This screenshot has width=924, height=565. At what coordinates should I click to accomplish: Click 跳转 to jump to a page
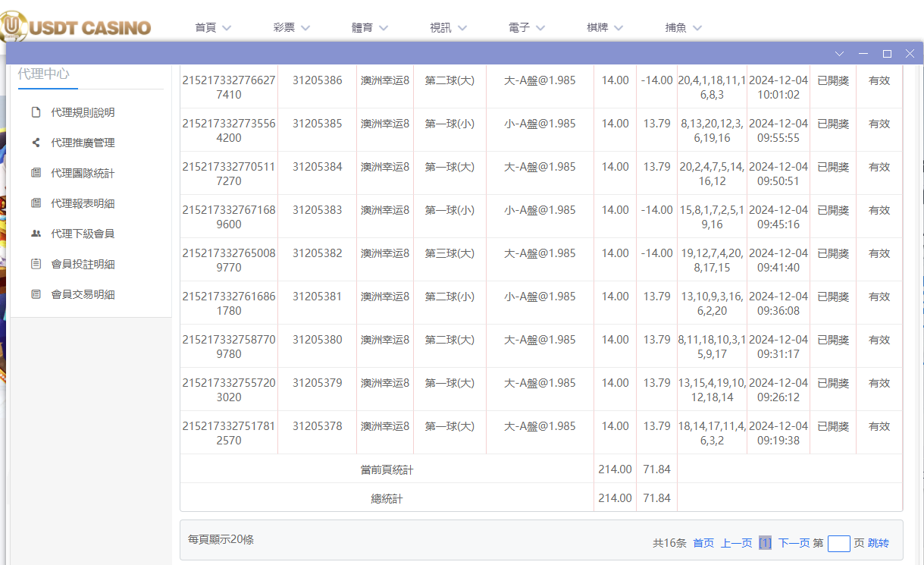pyautogui.click(x=879, y=543)
